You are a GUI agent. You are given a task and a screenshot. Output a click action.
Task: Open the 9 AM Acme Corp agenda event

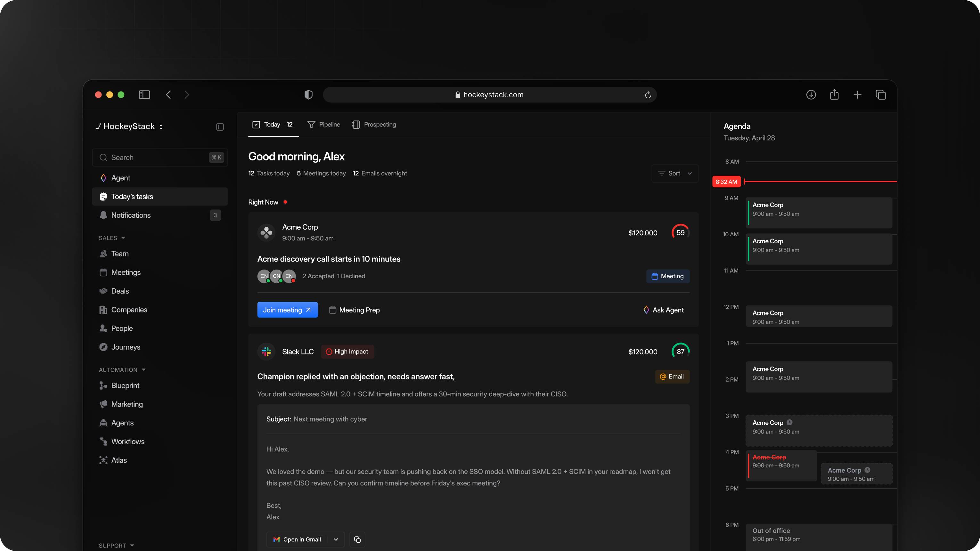click(819, 213)
